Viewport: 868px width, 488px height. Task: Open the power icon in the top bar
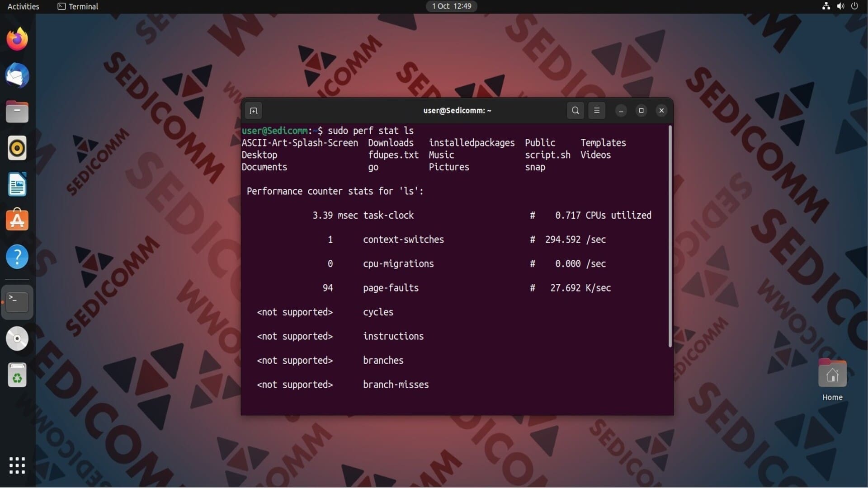[x=854, y=6]
